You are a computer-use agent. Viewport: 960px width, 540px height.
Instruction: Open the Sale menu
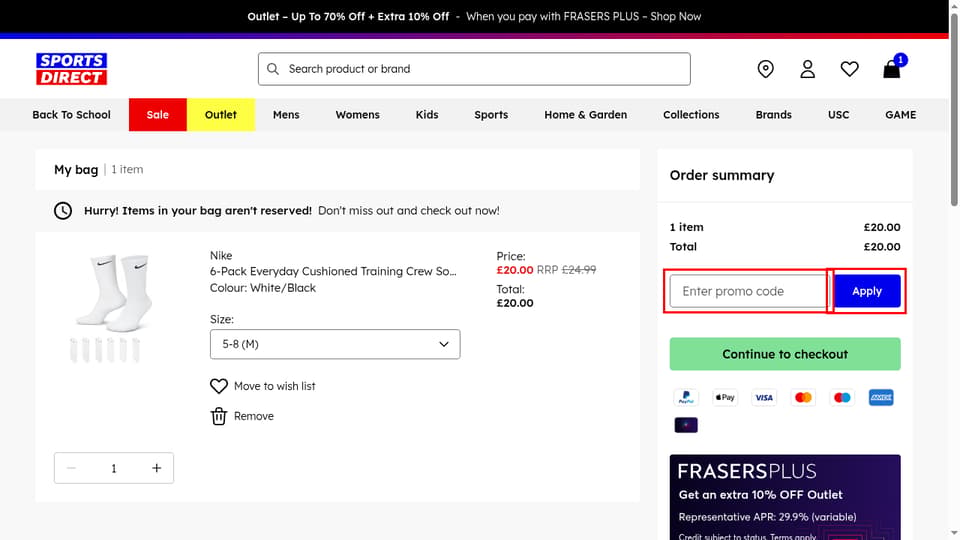[157, 114]
